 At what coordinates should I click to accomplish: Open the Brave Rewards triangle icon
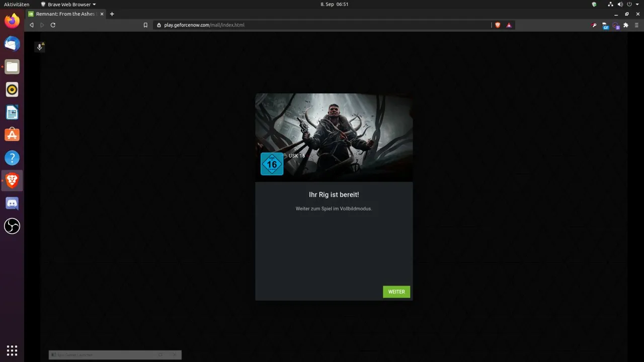[509, 25]
